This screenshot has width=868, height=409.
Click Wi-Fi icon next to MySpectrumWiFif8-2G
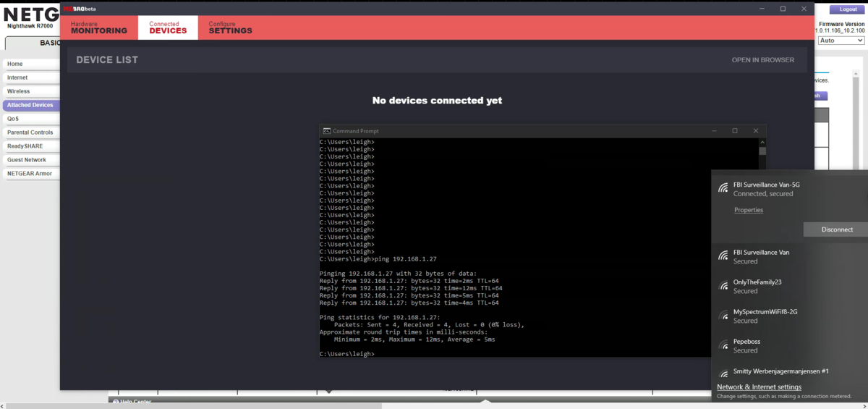[x=723, y=316]
